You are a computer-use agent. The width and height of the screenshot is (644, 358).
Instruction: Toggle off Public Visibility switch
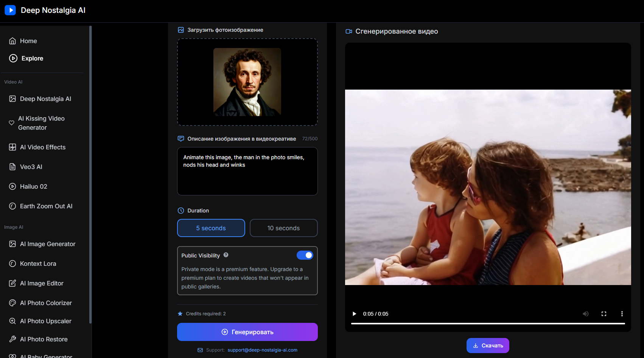[x=305, y=255]
